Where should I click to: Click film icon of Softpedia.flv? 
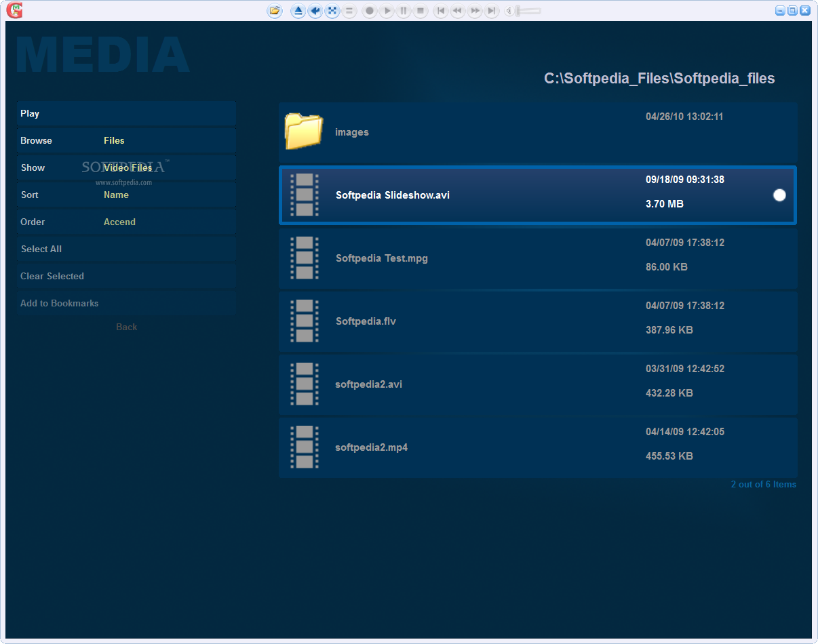tap(305, 321)
